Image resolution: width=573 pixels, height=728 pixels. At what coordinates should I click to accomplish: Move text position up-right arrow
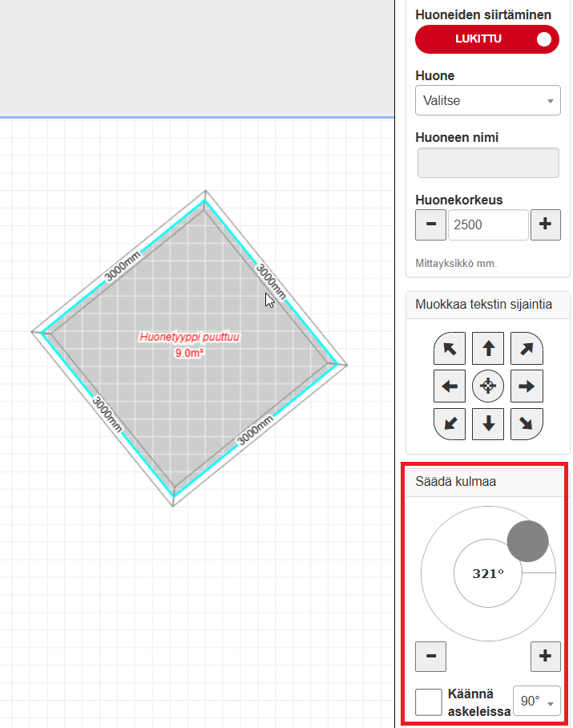[x=527, y=348]
